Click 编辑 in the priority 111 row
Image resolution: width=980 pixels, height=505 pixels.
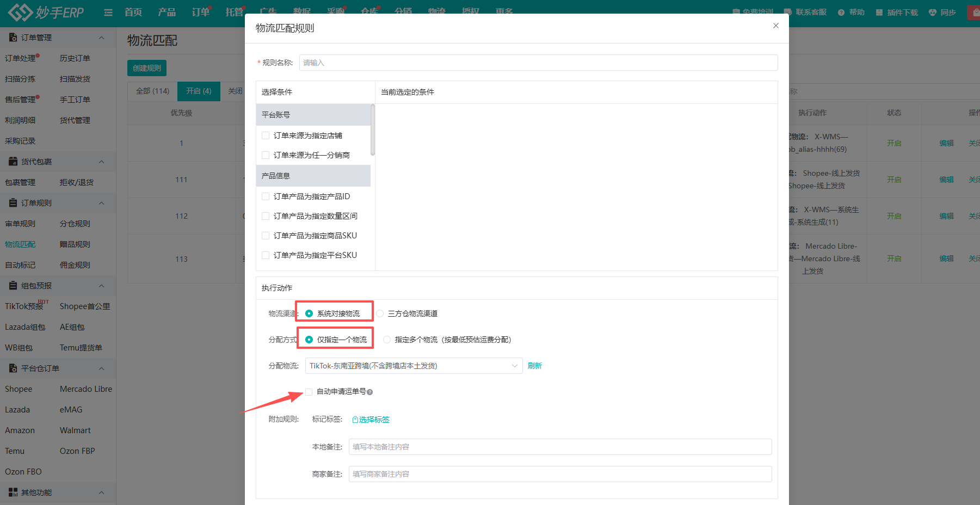click(946, 180)
